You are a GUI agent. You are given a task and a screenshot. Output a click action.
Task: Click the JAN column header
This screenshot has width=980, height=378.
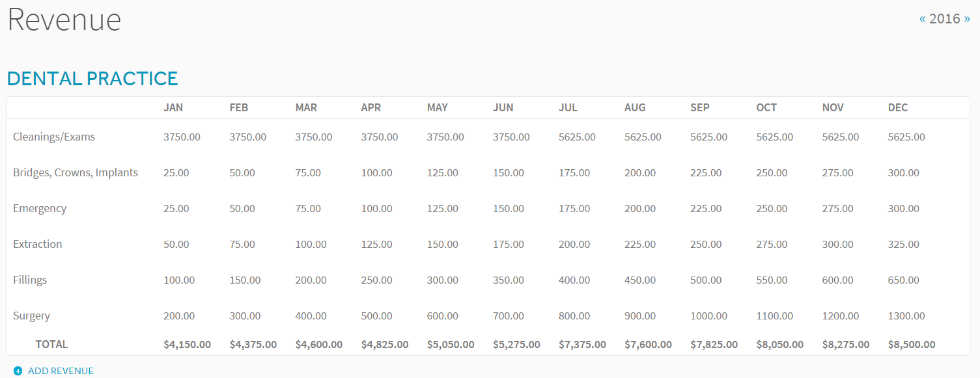click(173, 108)
